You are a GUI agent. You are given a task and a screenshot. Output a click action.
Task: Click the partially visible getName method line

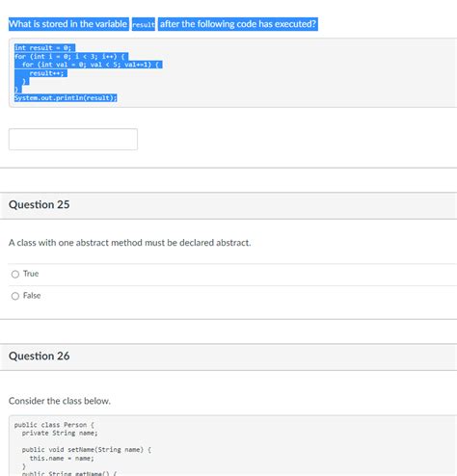(x=69, y=473)
